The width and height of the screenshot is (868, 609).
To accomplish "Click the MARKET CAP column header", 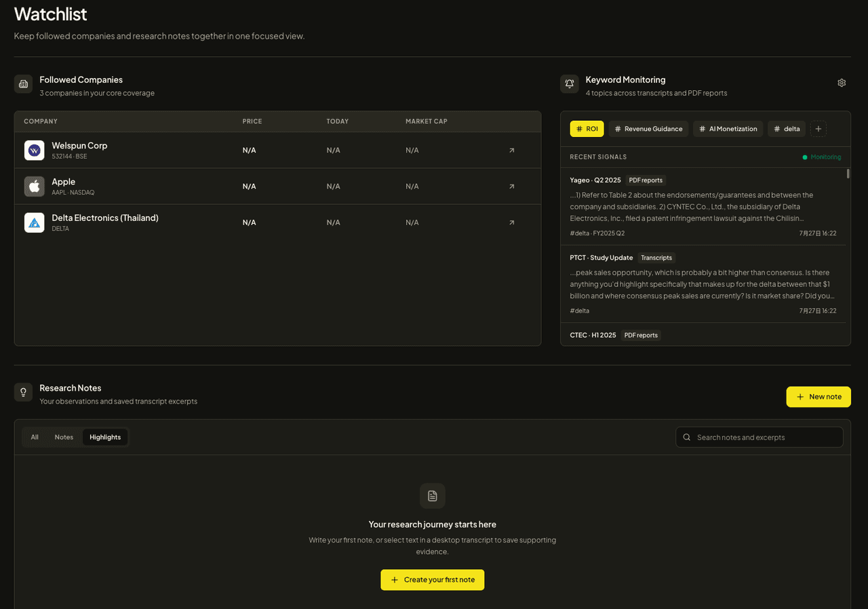I will (427, 121).
